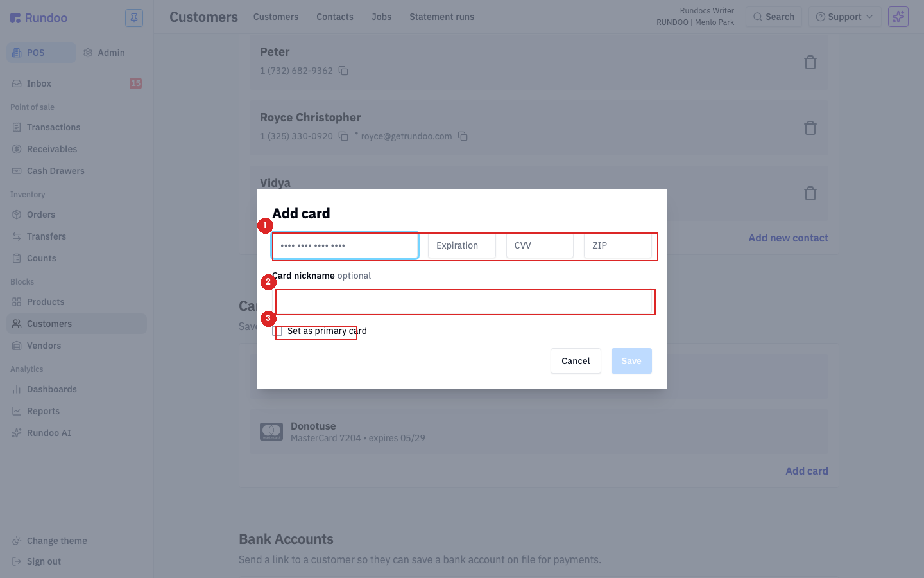Click the 'Bank Accounts' heading

(x=286, y=539)
